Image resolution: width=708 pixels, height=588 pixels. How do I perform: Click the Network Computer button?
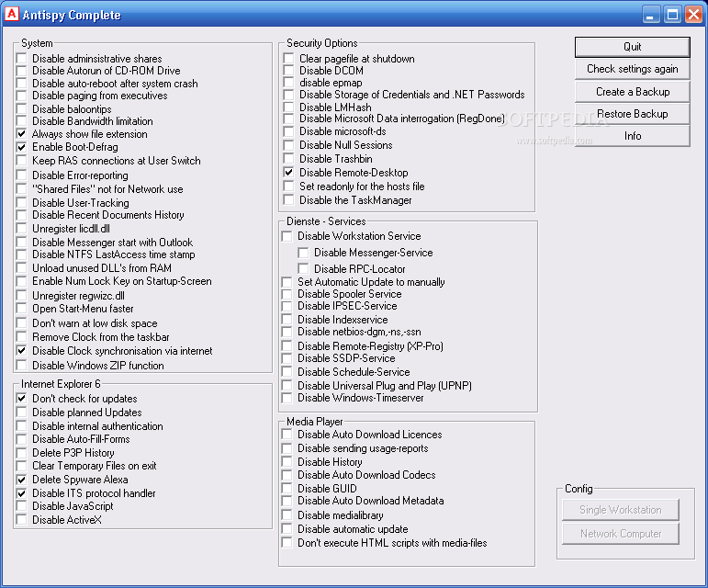621,534
